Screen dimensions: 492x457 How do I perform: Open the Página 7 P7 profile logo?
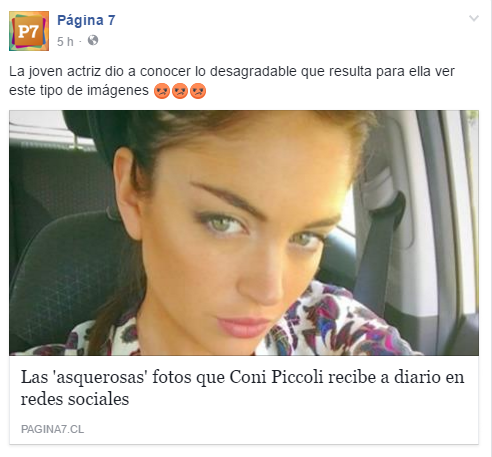[29, 31]
